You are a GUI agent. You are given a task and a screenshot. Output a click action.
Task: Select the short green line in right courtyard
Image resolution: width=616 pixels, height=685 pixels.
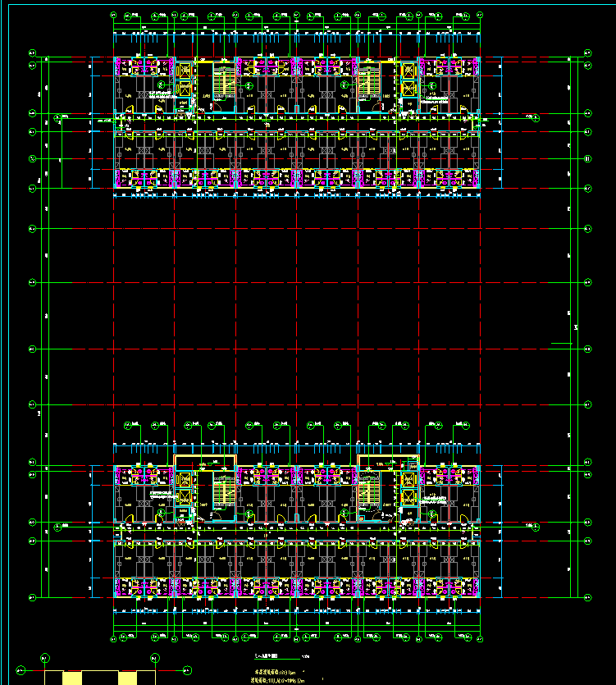coord(562,342)
